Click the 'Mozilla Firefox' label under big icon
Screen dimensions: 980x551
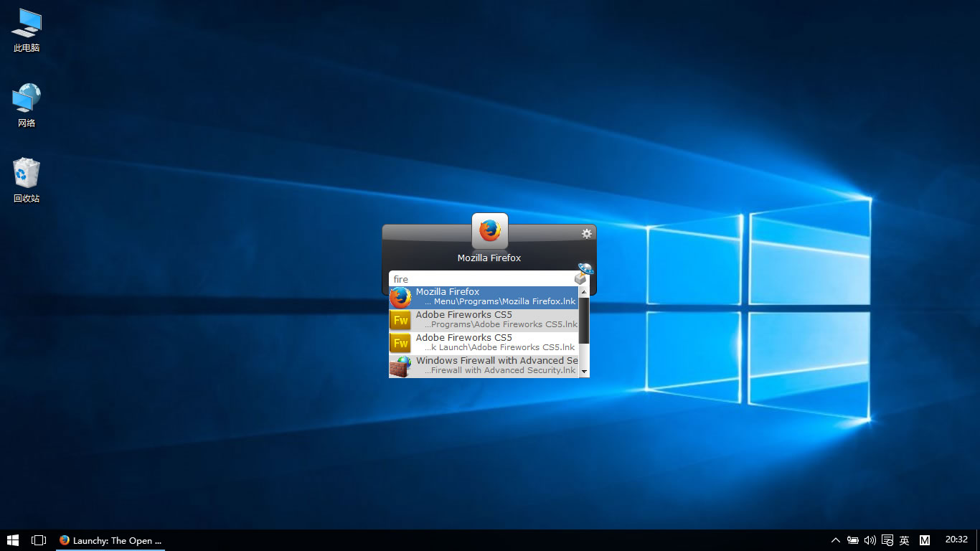(489, 258)
